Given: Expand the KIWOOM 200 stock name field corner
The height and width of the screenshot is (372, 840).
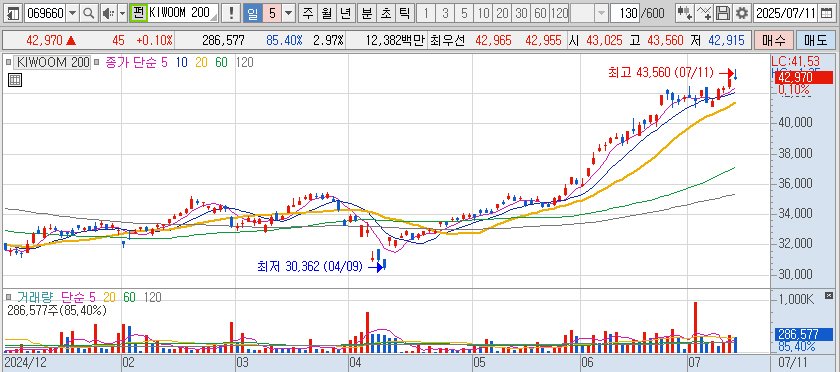Looking at the screenshot, I should (214, 18).
